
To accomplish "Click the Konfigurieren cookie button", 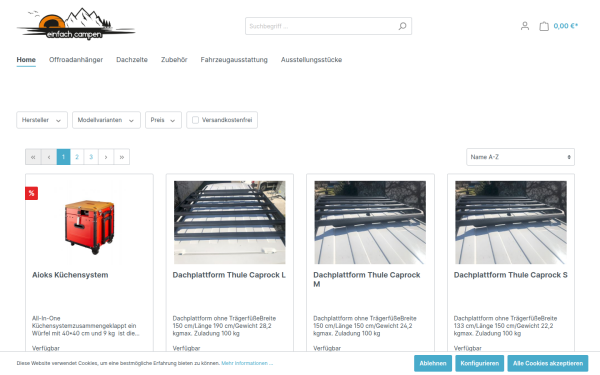I will 479,363.
